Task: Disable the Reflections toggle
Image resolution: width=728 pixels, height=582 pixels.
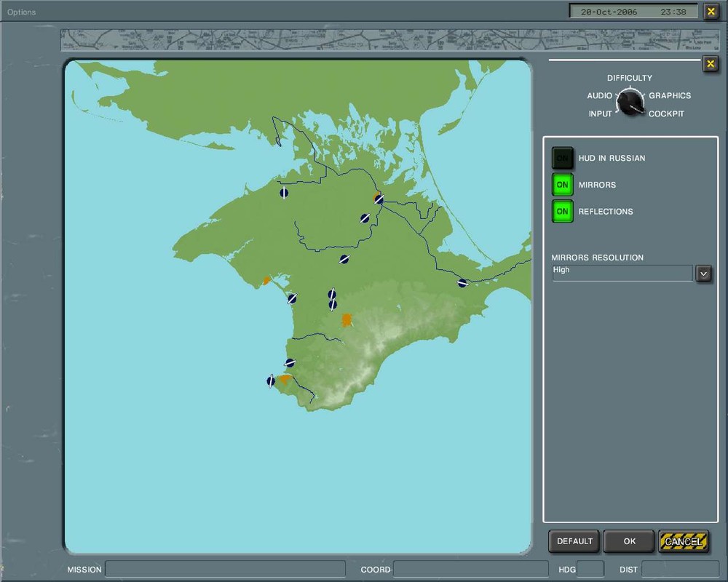Action: pyautogui.click(x=562, y=212)
